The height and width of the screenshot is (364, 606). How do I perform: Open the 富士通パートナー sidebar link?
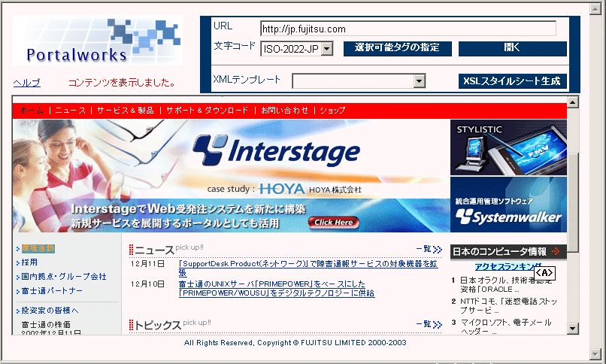52,290
